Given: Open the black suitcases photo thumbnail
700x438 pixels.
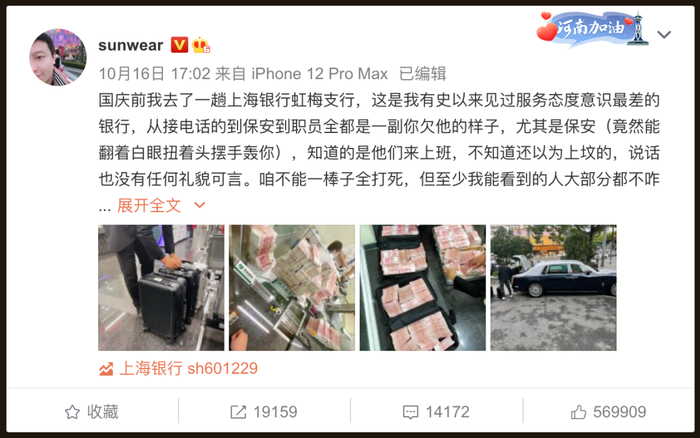Looking at the screenshot, I should point(161,288).
